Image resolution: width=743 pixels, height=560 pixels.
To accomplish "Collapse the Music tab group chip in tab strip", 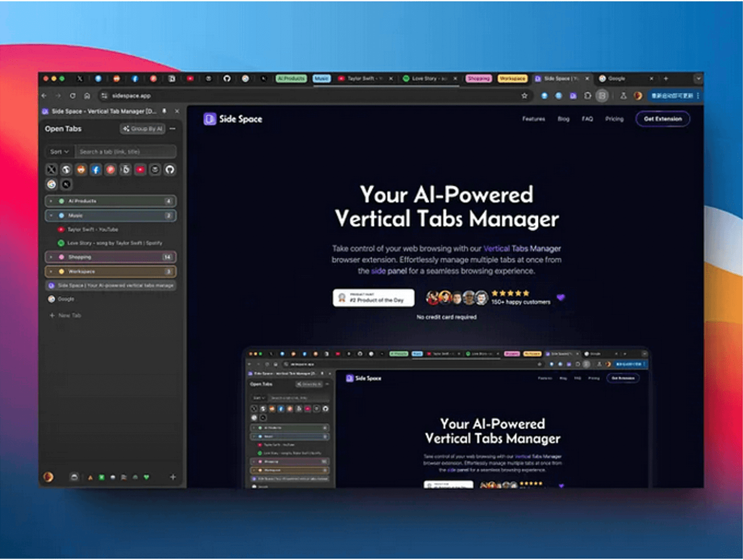I will (x=322, y=79).
